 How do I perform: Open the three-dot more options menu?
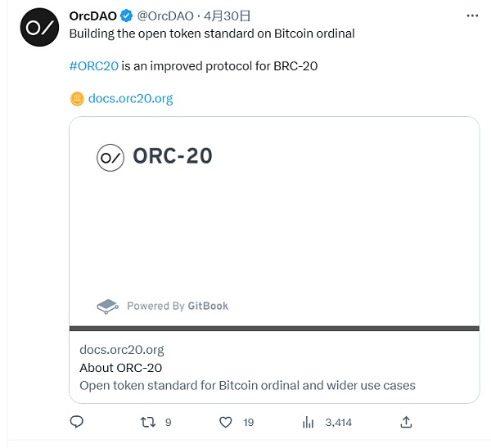472,16
